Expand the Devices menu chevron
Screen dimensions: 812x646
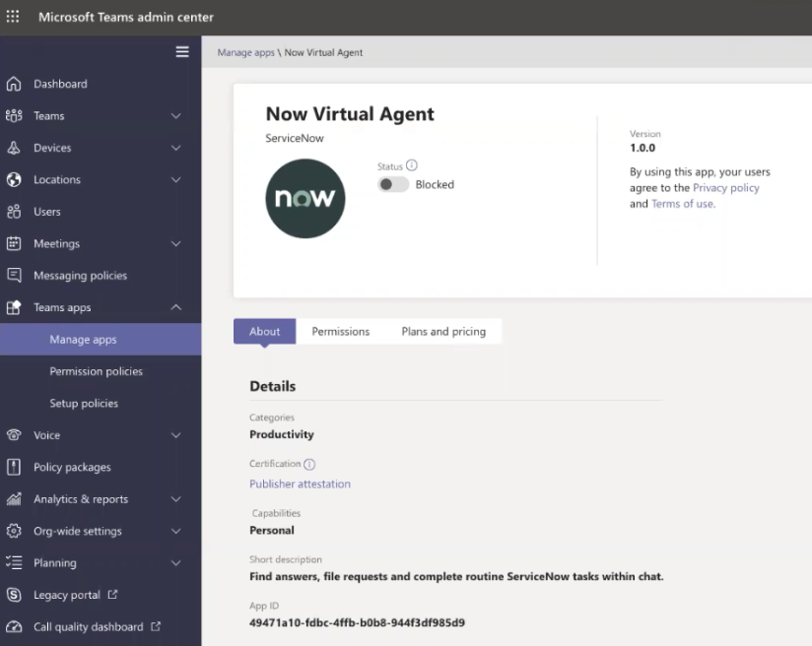click(x=176, y=148)
